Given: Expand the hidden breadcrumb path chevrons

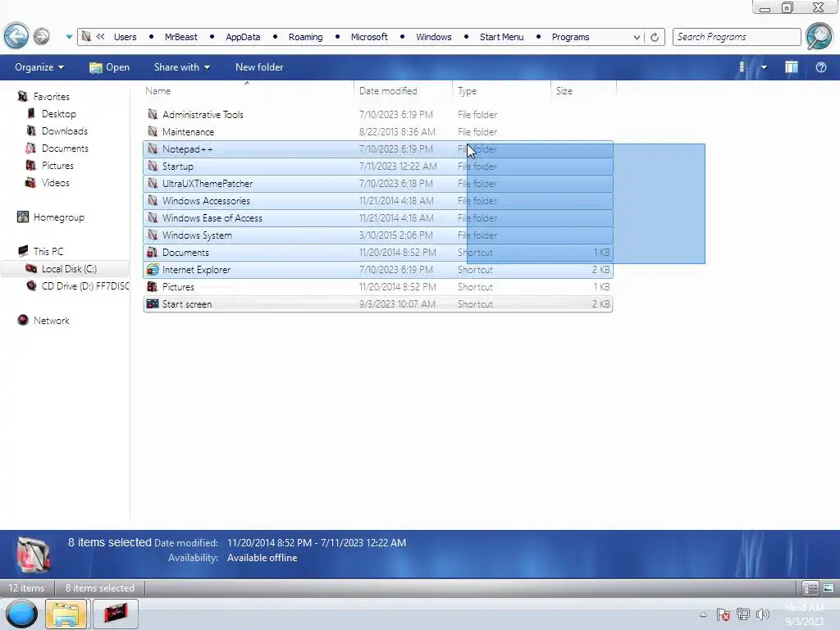Looking at the screenshot, I should pyautogui.click(x=100, y=37).
